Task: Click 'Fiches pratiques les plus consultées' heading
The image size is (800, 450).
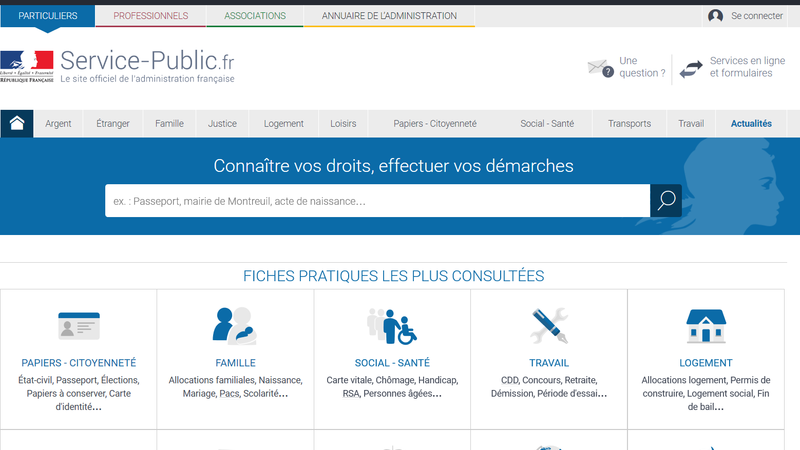Action: coord(393,276)
